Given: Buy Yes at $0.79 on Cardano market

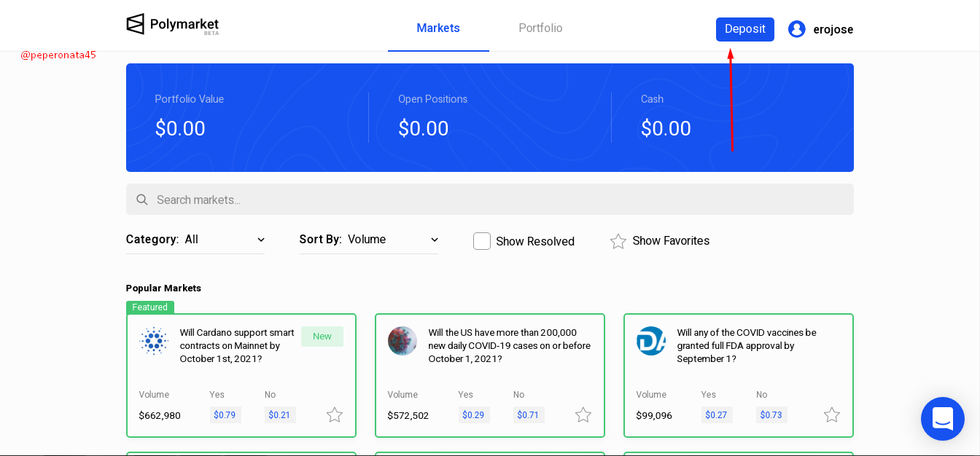Looking at the screenshot, I should coord(225,415).
